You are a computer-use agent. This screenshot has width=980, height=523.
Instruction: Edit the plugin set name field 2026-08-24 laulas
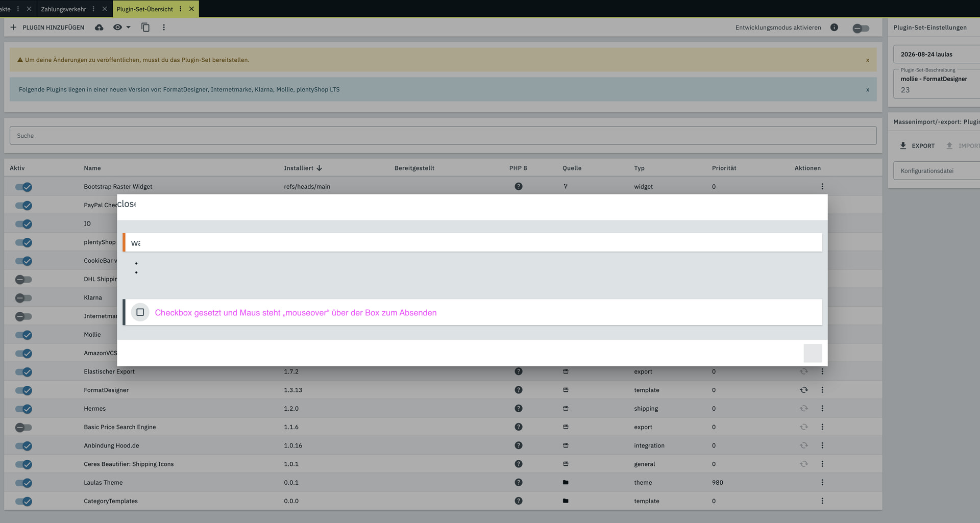point(937,54)
